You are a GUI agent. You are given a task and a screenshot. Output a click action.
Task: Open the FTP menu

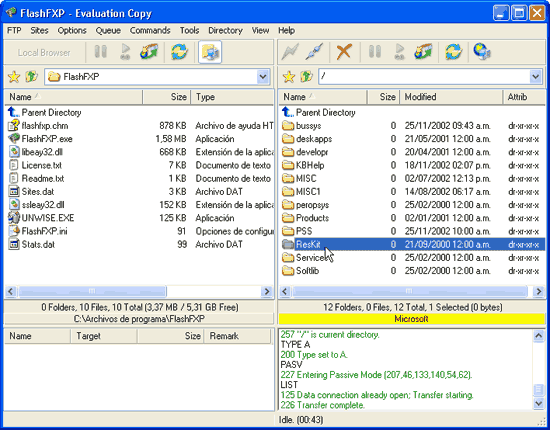tap(14, 31)
